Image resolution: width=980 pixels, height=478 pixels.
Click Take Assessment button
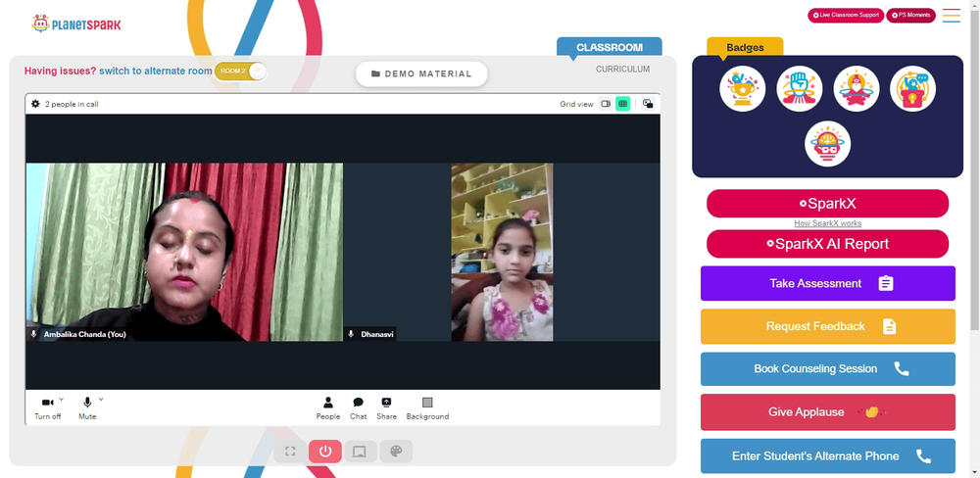click(x=827, y=284)
